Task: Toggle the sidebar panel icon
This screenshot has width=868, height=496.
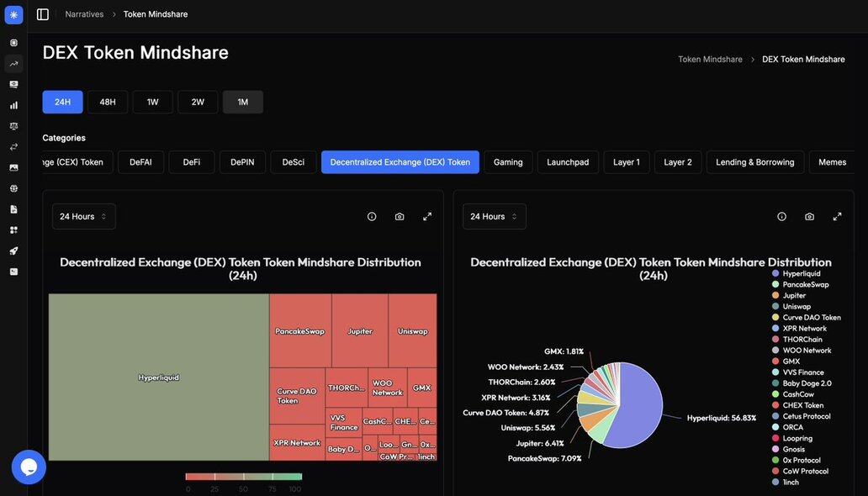Action: pyautogui.click(x=43, y=14)
